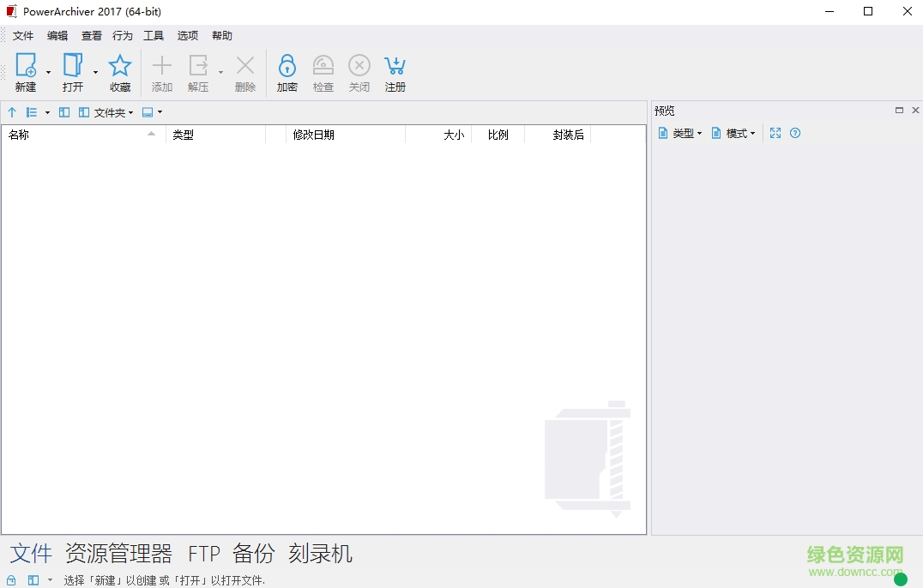Toggle the dual-pane view icon
This screenshot has width=923, height=588.
[x=63, y=112]
